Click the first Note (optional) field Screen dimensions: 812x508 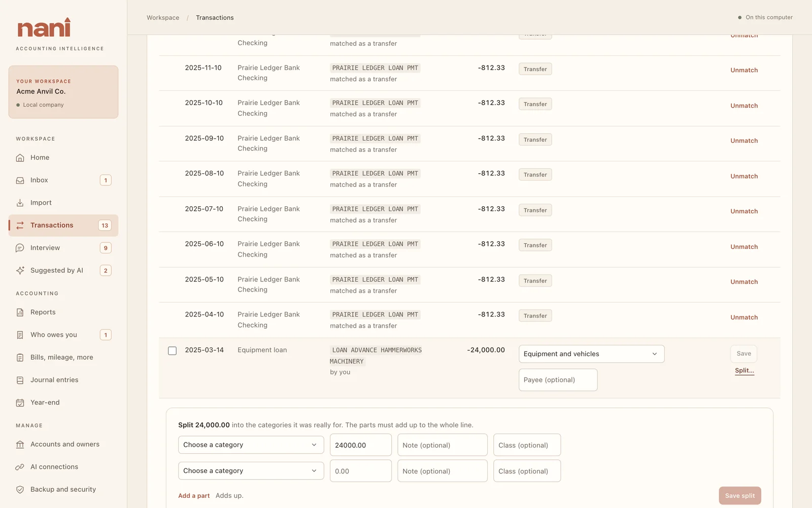tap(443, 445)
